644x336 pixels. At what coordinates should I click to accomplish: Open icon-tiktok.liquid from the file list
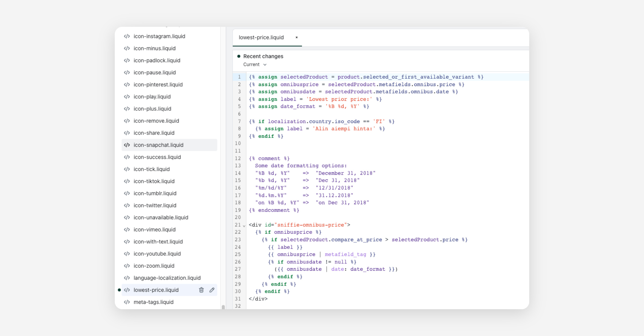pyautogui.click(x=154, y=181)
